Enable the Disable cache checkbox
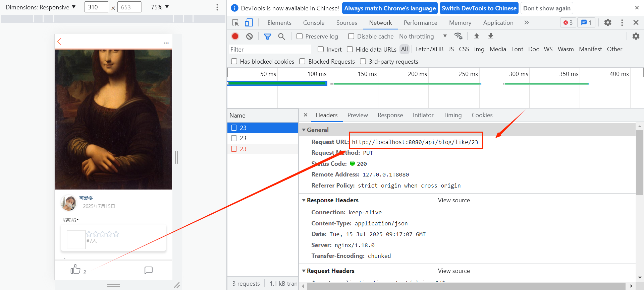The width and height of the screenshot is (644, 290). [351, 36]
